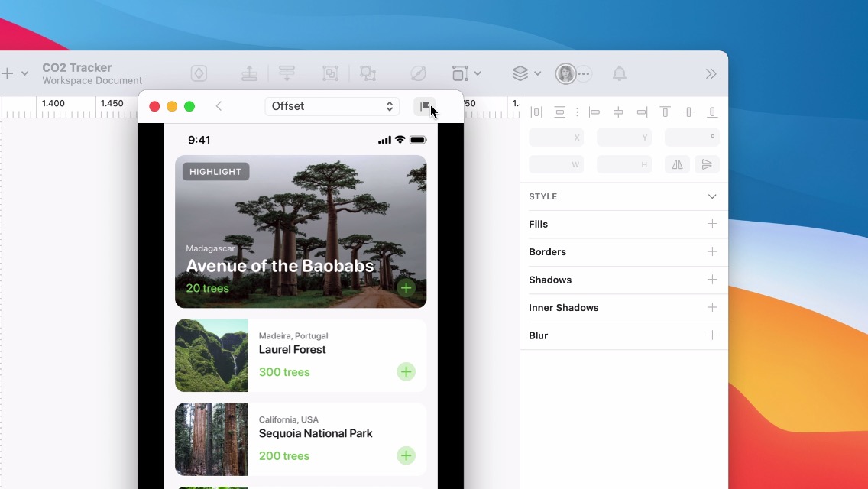Collapse the STYLE section chevron

712,196
